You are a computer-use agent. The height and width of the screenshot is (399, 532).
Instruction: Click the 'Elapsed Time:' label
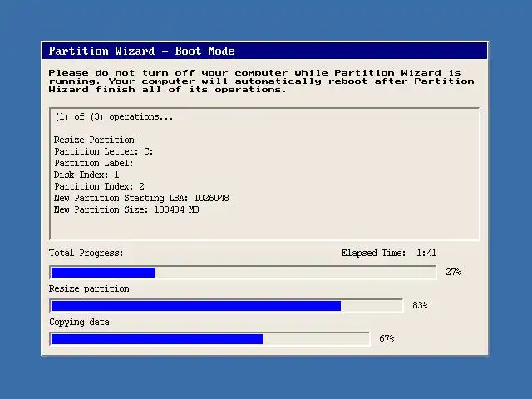pyautogui.click(x=373, y=253)
